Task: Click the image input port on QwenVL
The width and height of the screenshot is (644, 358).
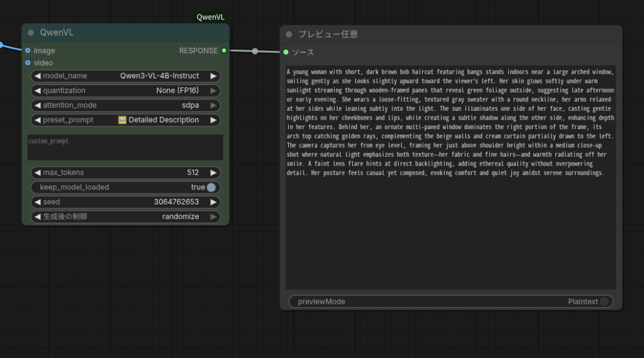Action: pos(28,50)
